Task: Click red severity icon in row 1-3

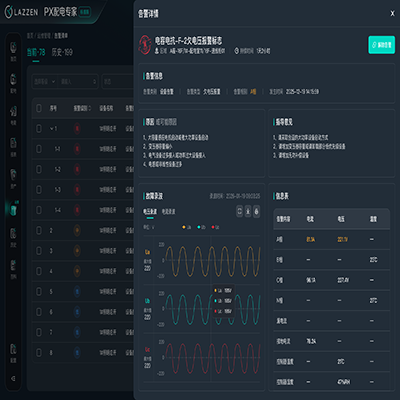Action: 77,190
